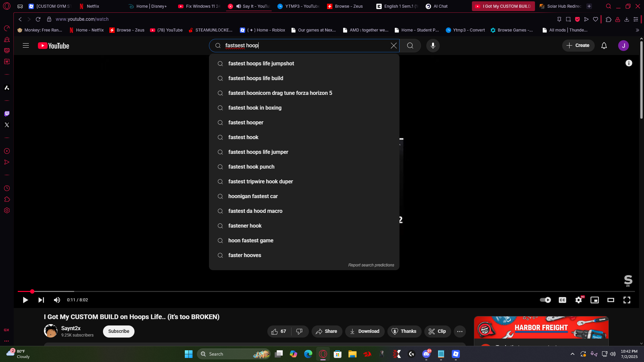Download the video
644x362 pixels.
[x=365, y=331]
